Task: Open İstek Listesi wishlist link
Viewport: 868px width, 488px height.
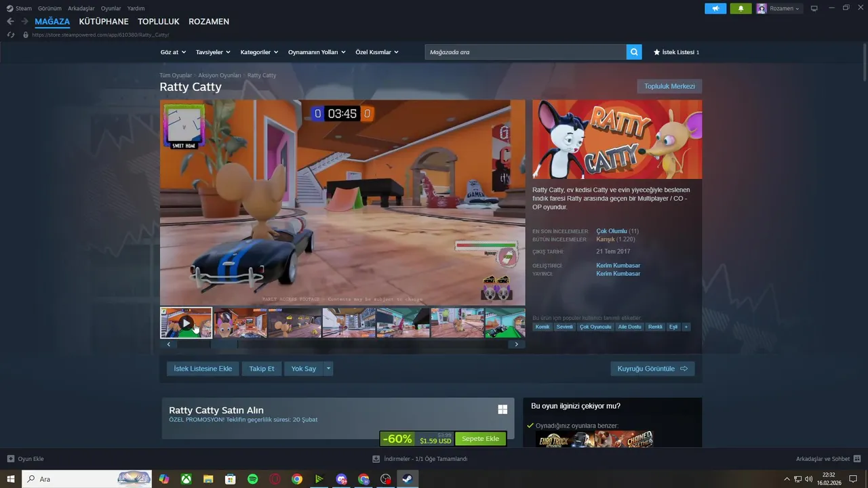Action: (x=676, y=52)
